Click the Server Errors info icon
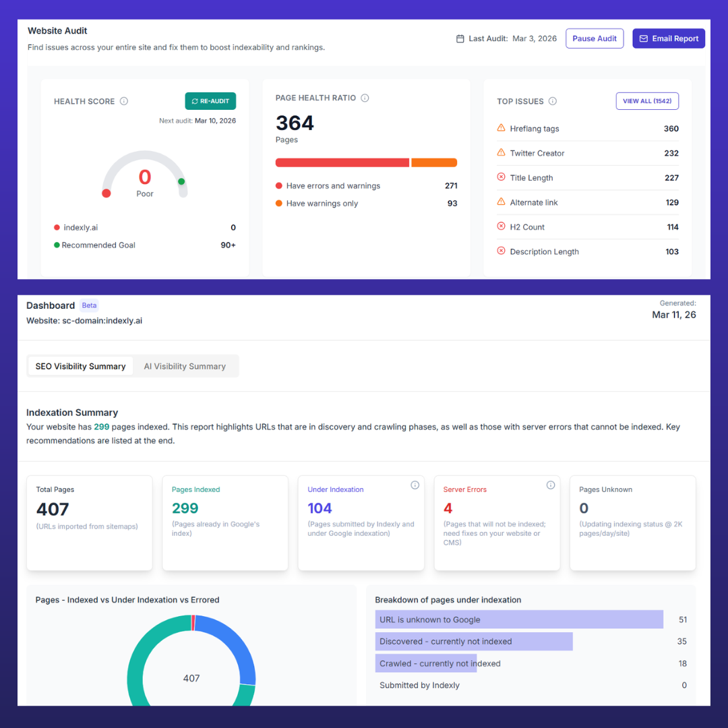This screenshot has height=728, width=728. (x=551, y=485)
